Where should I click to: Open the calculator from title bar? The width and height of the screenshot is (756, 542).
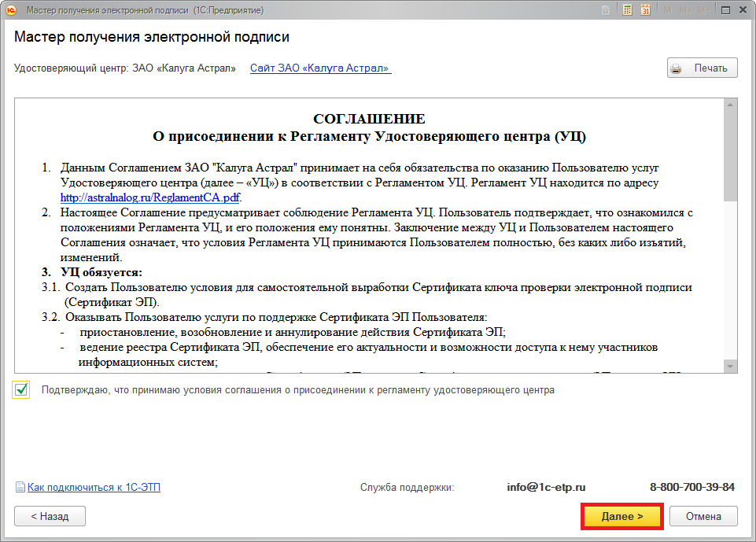pyautogui.click(x=628, y=11)
